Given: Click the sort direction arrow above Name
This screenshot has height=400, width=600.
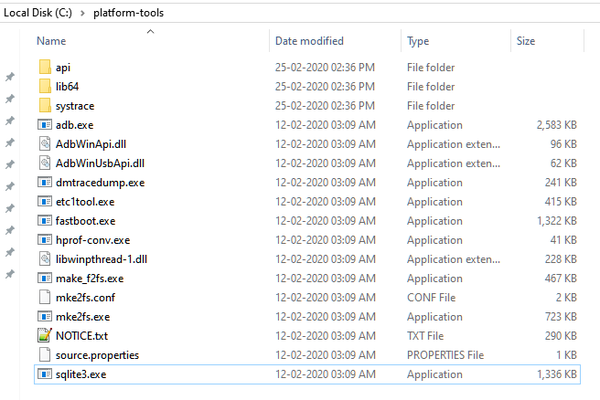Looking at the screenshot, I should click(150, 31).
